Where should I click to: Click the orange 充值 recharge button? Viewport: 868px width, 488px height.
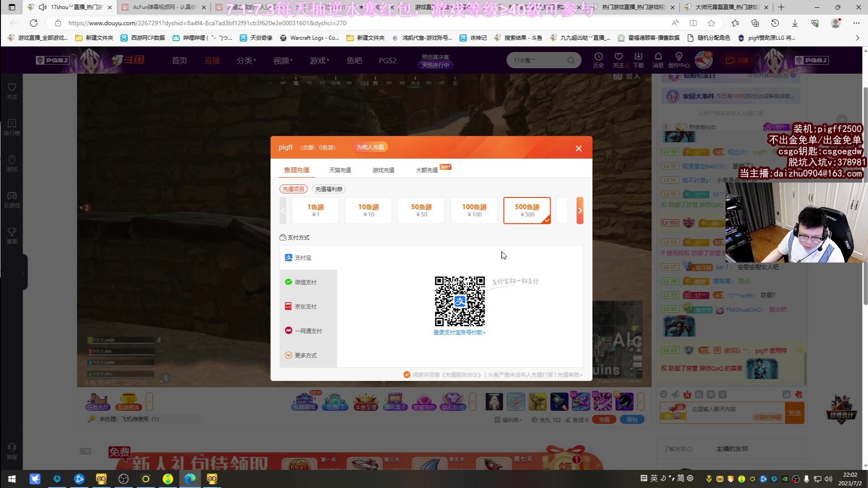[x=604, y=419]
